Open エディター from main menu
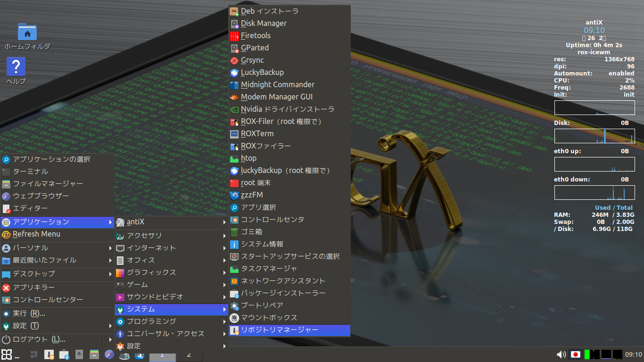 coord(58,208)
